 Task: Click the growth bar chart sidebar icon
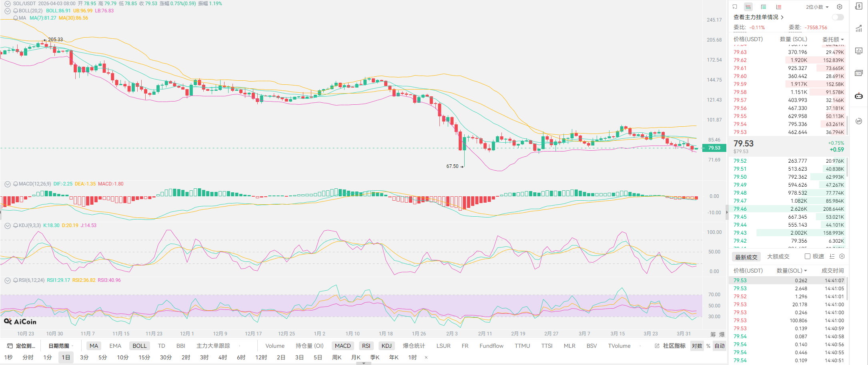[x=859, y=28]
